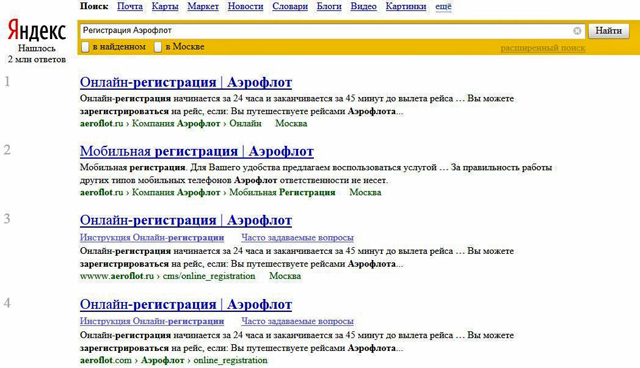Clear the search query with the X icon
This screenshot has width=640, height=368.
click(577, 31)
